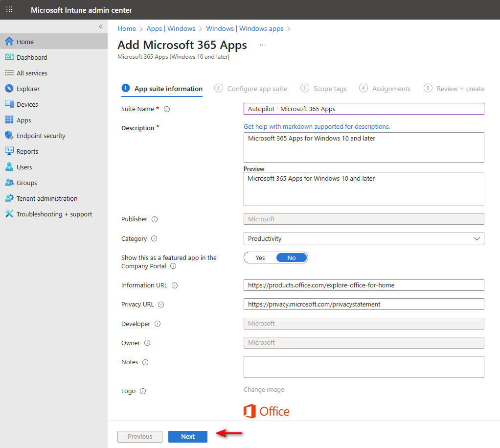The width and height of the screenshot is (500, 448).
Task: Open Devices in the navigation menu
Action: (x=27, y=104)
